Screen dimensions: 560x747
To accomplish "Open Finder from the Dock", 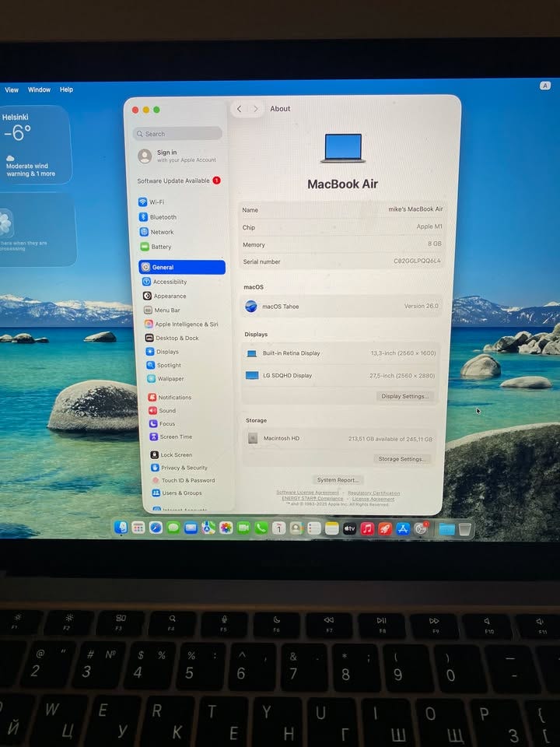I will pyautogui.click(x=121, y=528).
